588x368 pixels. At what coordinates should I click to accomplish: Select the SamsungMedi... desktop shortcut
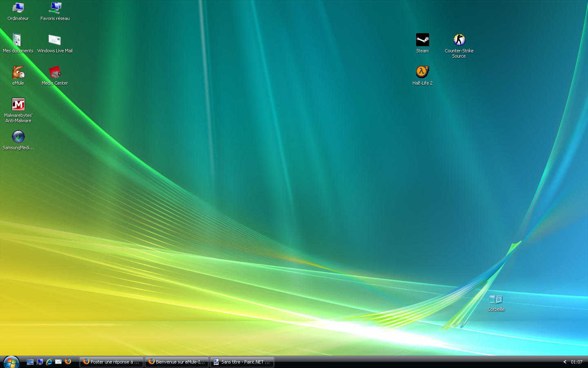click(x=18, y=140)
